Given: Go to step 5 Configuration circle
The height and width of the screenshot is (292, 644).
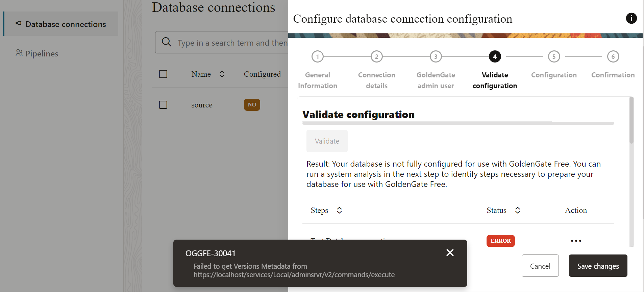Looking at the screenshot, I should (554, 56).
